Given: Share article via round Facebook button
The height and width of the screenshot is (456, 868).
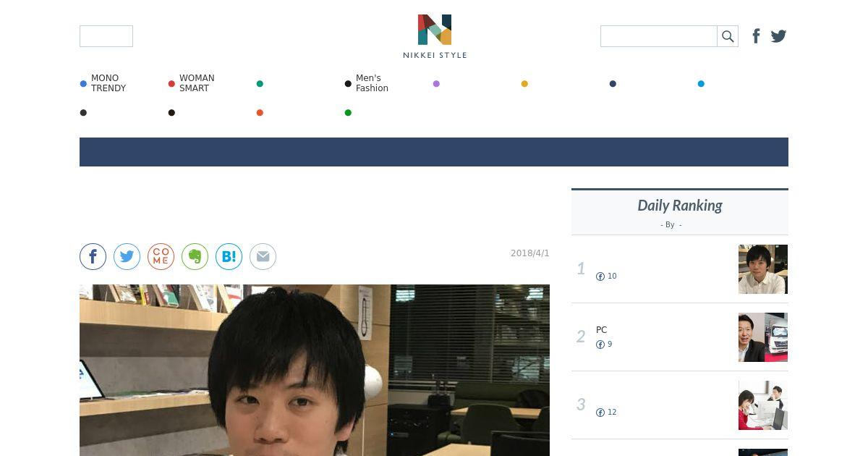Looking at the screenshot, I should tap(93, 256).
